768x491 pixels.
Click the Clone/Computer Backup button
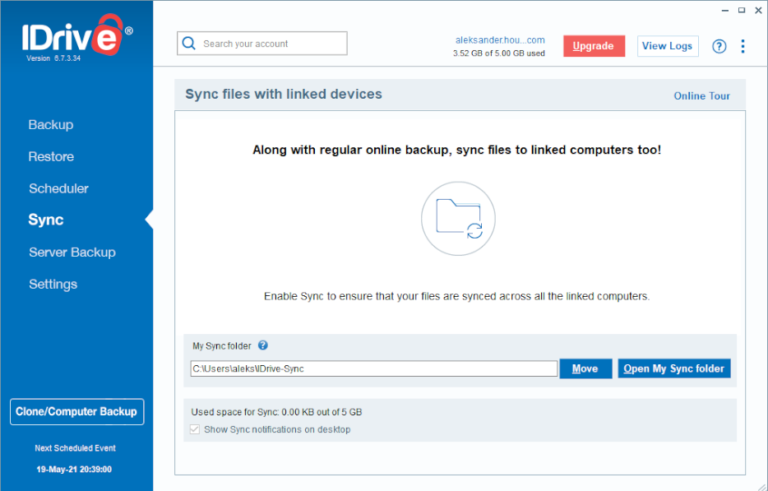click(x=77, y=412)
